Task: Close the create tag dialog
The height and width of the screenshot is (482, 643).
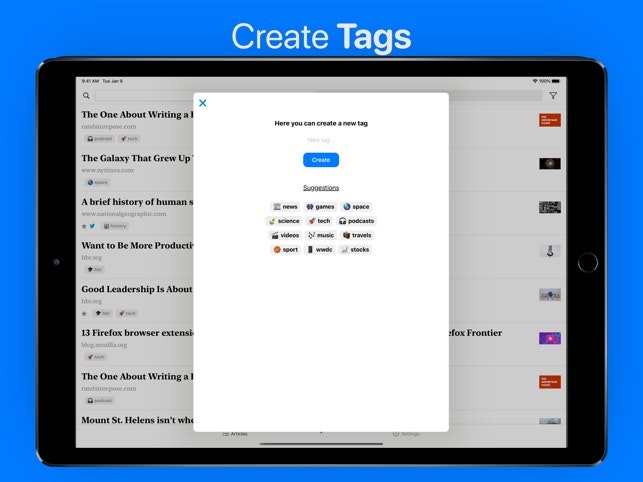Action: pyautogui.click(x=203, y=103)
